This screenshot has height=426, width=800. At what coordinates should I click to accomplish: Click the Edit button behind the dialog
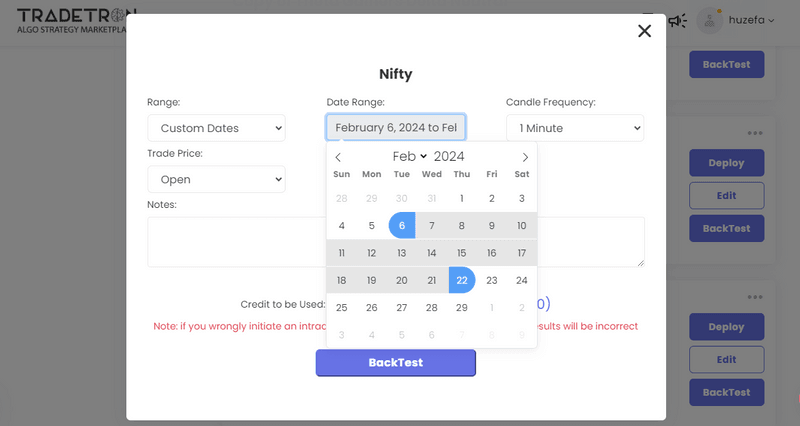pos(726,195)
